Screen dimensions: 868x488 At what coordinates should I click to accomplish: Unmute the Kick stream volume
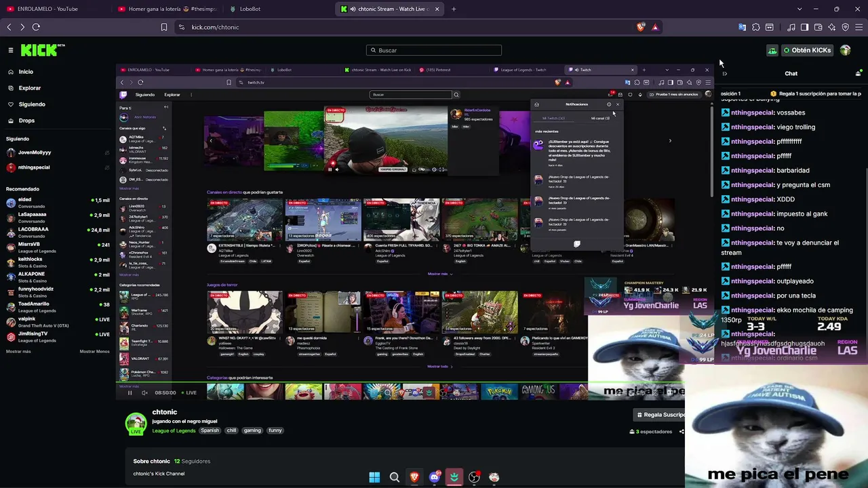coord(144,392)
